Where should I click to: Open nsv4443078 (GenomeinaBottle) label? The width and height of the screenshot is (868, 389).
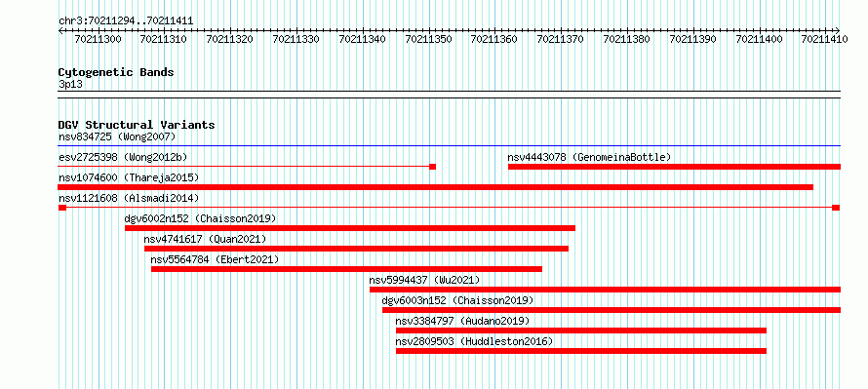click(589, 157)
